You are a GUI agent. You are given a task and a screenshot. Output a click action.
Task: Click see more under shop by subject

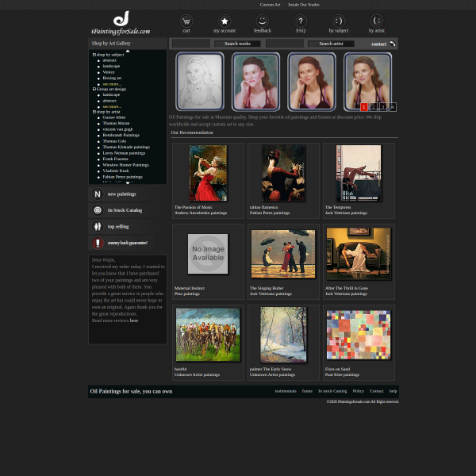tap(112, 84)
